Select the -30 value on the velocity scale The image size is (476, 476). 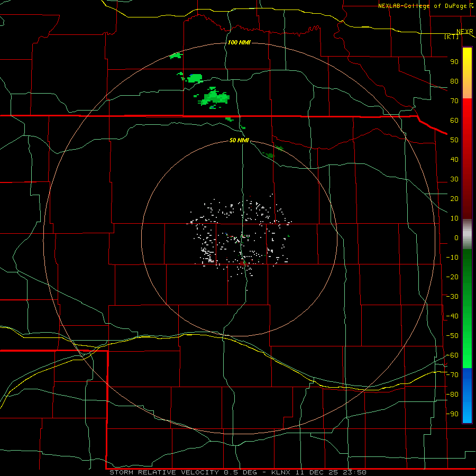(452, 297)
